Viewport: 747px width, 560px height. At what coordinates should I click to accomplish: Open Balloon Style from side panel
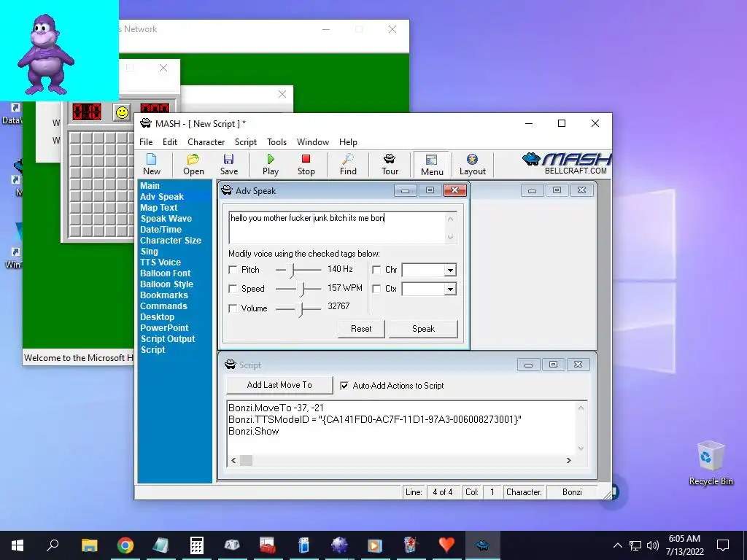click(x=167, y=284)
